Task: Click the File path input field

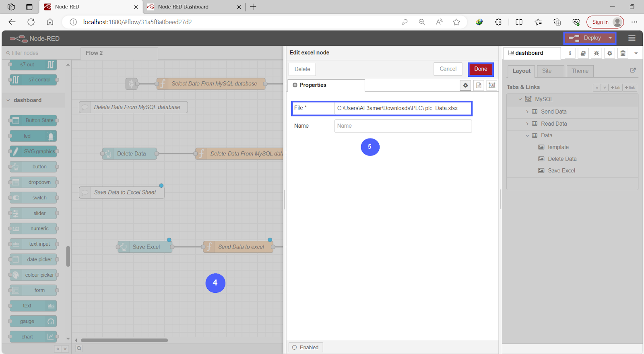Action: click(403, 108)
